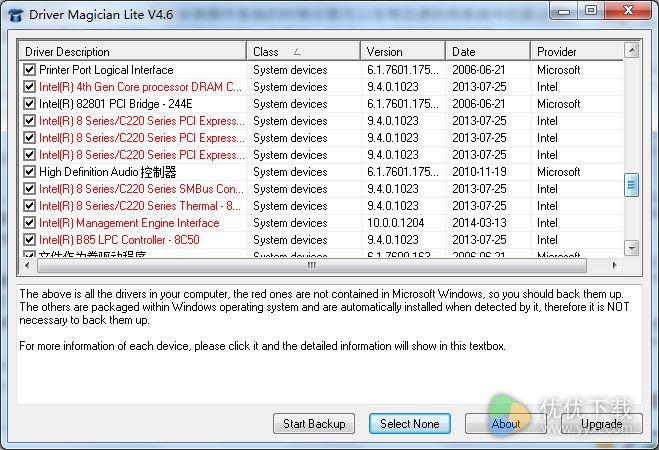Sort by the Provider column header
The width and height of the screenshot is (659, 450).
(x=577, y=52)
